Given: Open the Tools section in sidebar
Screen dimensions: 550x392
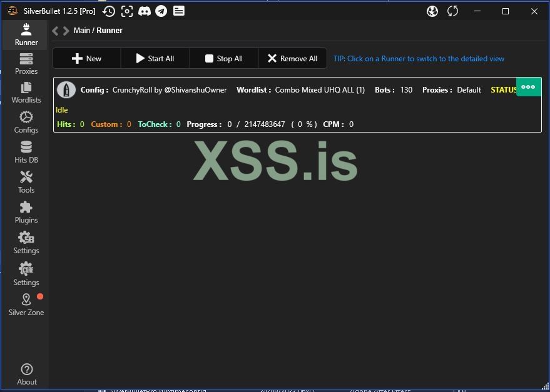Looking at the screenshot, I should pyautogui.click(x=26, y=183).
